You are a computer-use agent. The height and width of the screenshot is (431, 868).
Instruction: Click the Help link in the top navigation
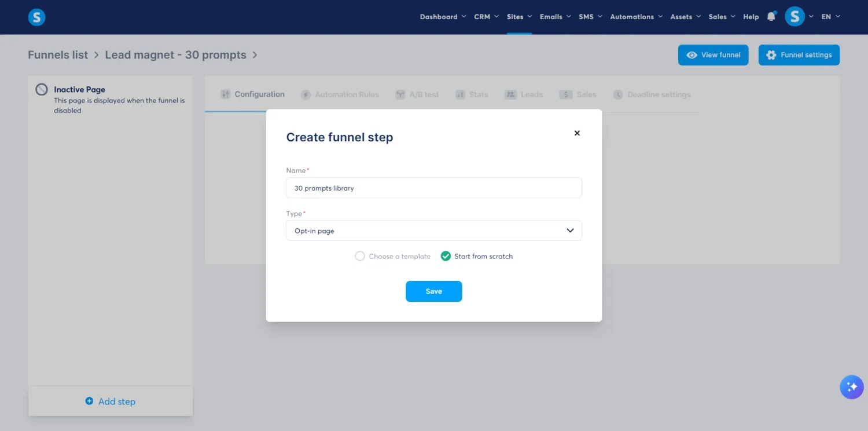tap(751, 17)
